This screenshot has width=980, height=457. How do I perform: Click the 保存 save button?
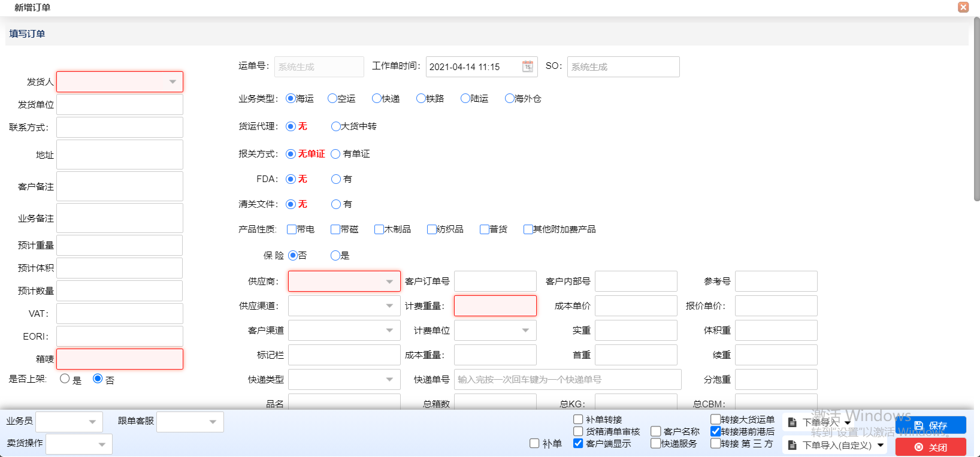click(x=930, y=425)
